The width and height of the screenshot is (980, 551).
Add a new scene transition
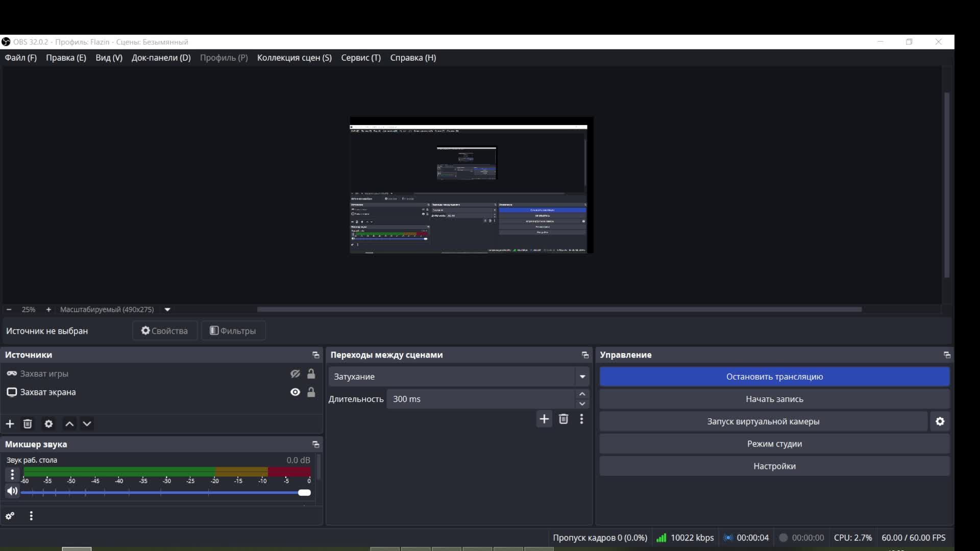coord(544,419)
